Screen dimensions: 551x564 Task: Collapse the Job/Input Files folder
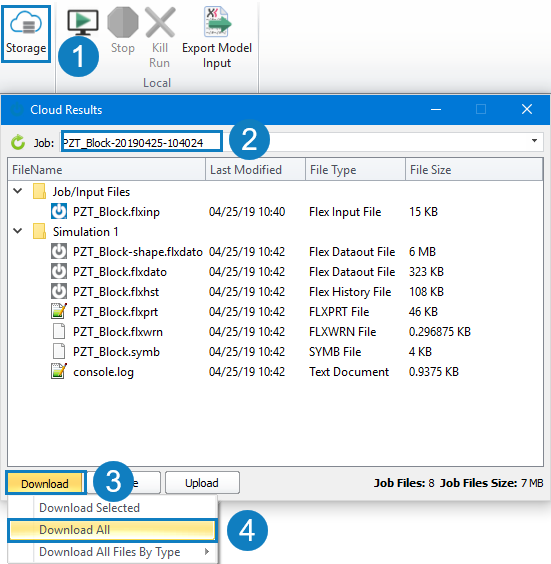tap(17, 191)
